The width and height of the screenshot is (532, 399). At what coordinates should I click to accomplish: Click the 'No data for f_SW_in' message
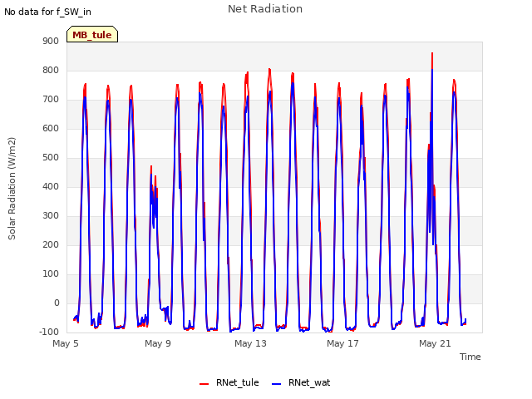point(47,12)
